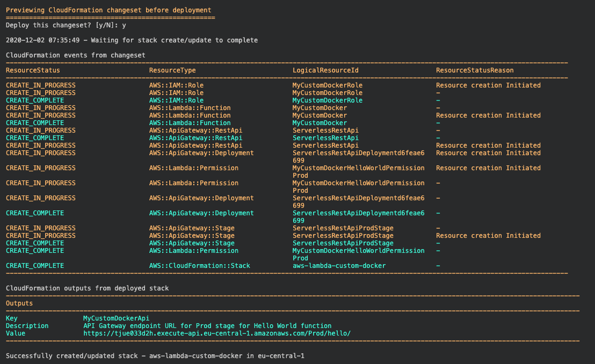This screenshot has width=595, height=364.
Task: Click MyCustomDockerRole in the CREATE_COMPLETE row
Action: 328,100
